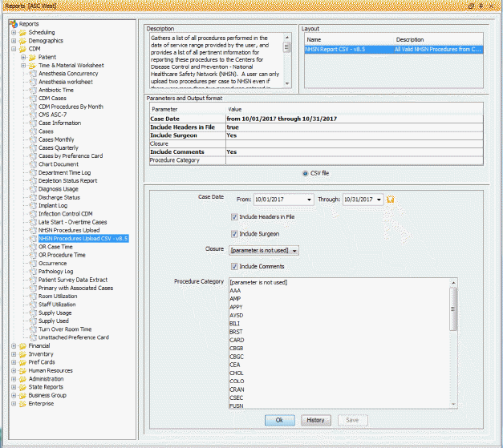Toggle the Include Surgeon checkbox
The width and height of the screenshot is (503, 448).
click(x=234, y=234)
